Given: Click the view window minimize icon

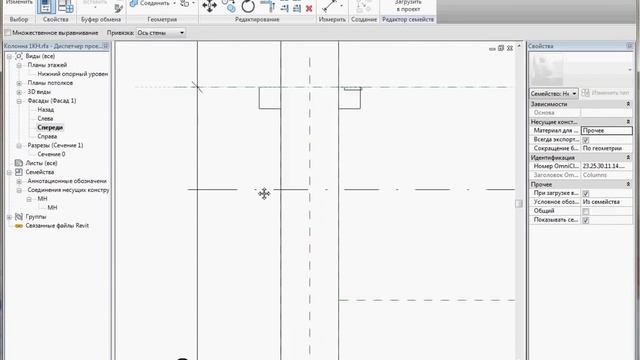Looking at the screenshot, I should click(x=492, y=49).
